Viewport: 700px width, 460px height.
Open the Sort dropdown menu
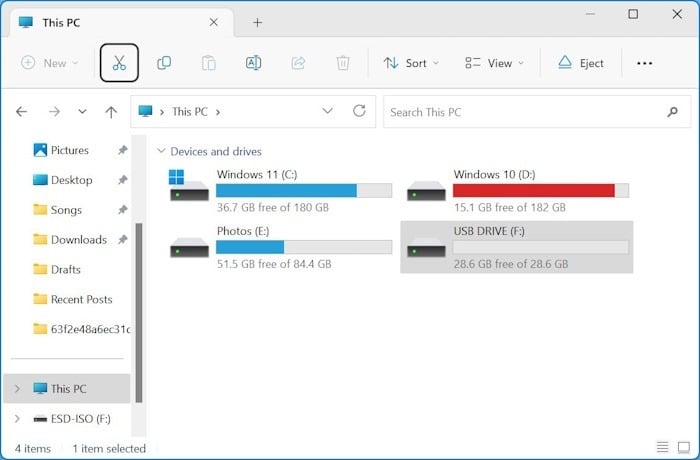pyautogui.click(x=411, y=63)
